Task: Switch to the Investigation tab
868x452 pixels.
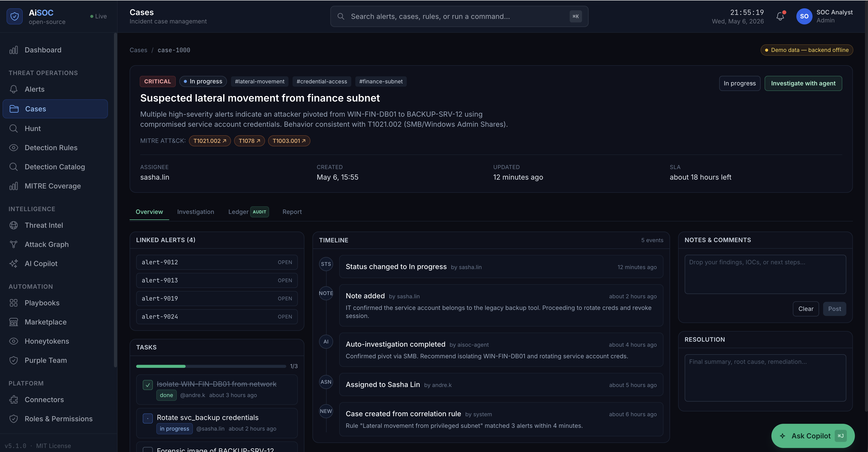Action: pos(195,212)
